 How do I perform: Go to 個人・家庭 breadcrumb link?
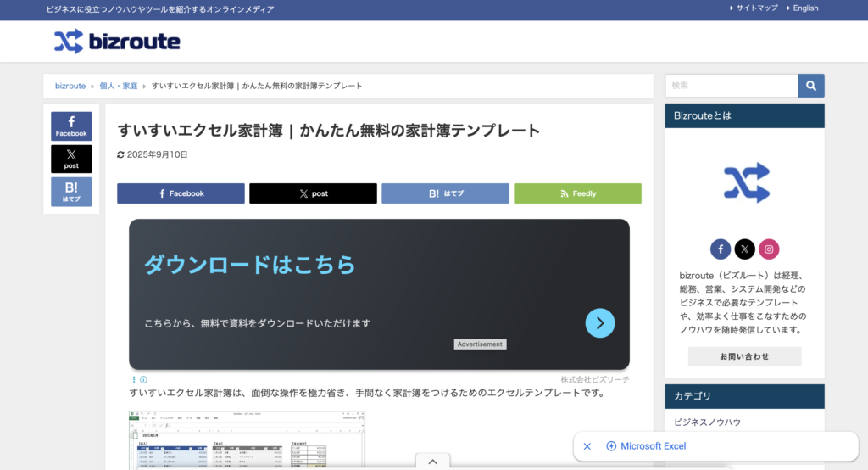(x=118, y=86)
